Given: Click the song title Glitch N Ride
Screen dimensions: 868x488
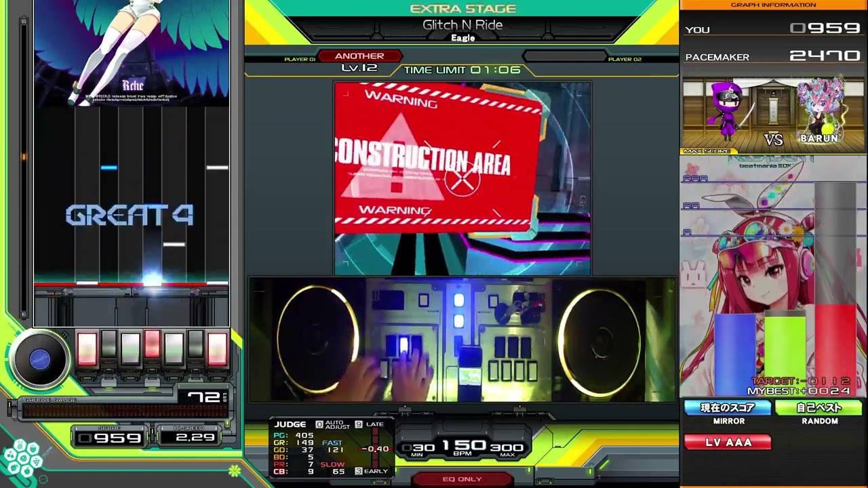Looking at the screenshot, I should tap(462, 25).
